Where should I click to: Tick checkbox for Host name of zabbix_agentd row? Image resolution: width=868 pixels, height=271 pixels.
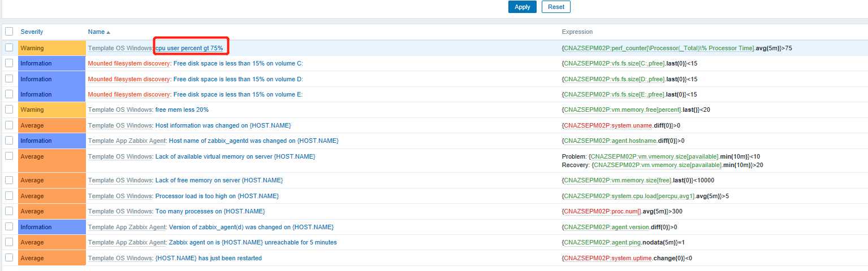click(9, 140)
